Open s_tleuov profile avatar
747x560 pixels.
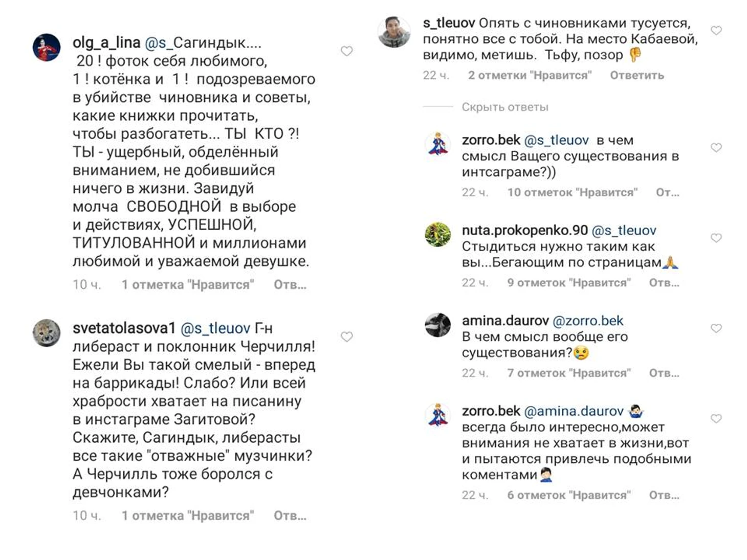(x=394, y=32)
